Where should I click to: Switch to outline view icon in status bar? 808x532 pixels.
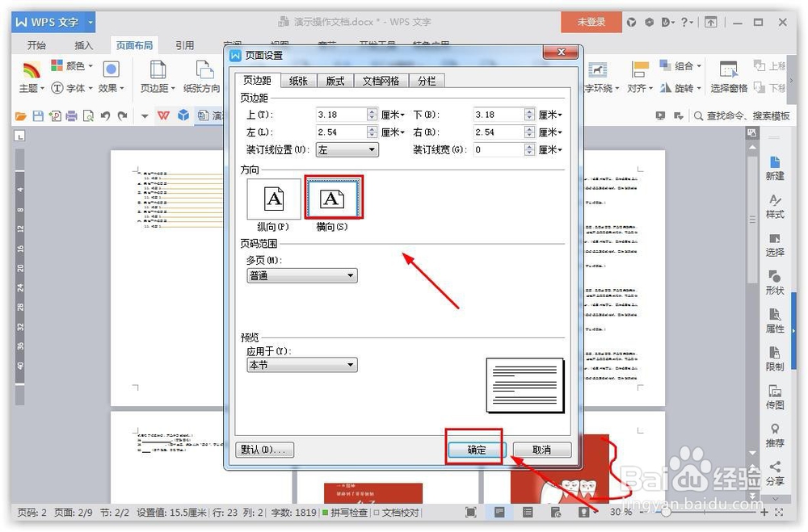point(527,512)
